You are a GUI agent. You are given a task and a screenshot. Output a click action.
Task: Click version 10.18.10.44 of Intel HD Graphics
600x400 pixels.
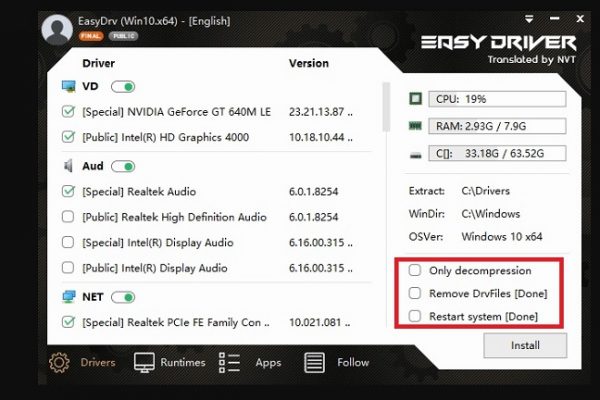321,137
